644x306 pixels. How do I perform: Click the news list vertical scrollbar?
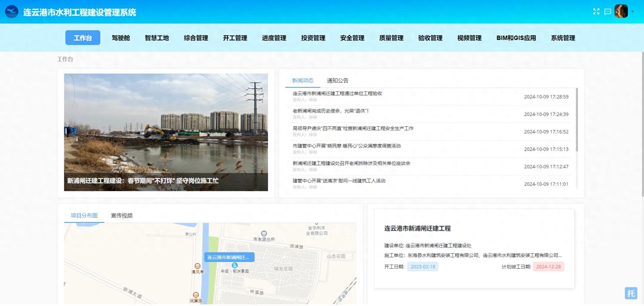point(577,120)
